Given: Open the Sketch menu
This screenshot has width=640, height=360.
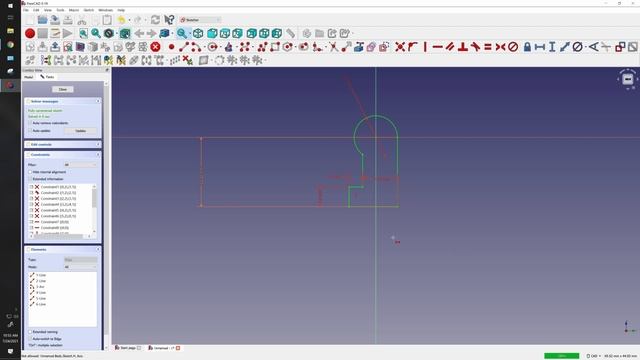Looking at the screenshot, I should coord(89,10).
